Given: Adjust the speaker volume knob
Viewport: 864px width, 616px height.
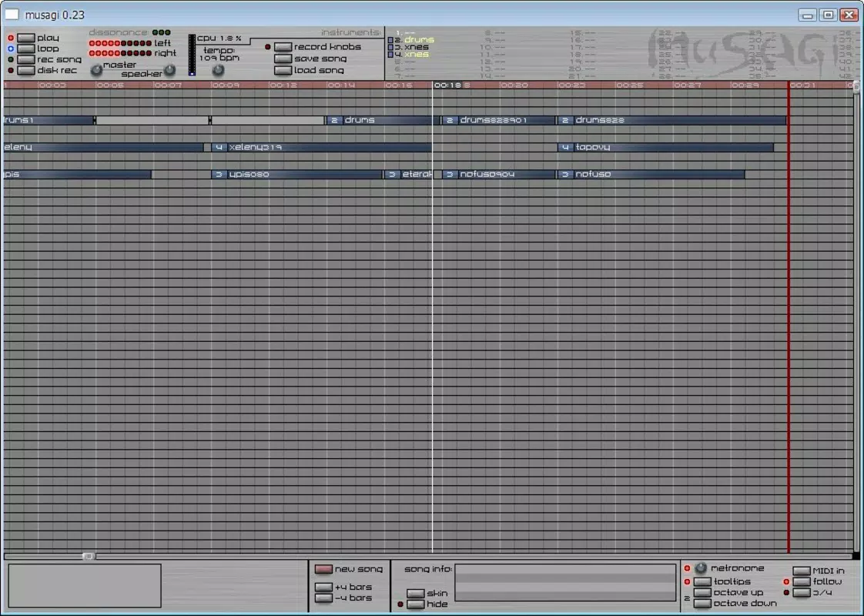Looking at the screenshot, I should coord(170,69).
